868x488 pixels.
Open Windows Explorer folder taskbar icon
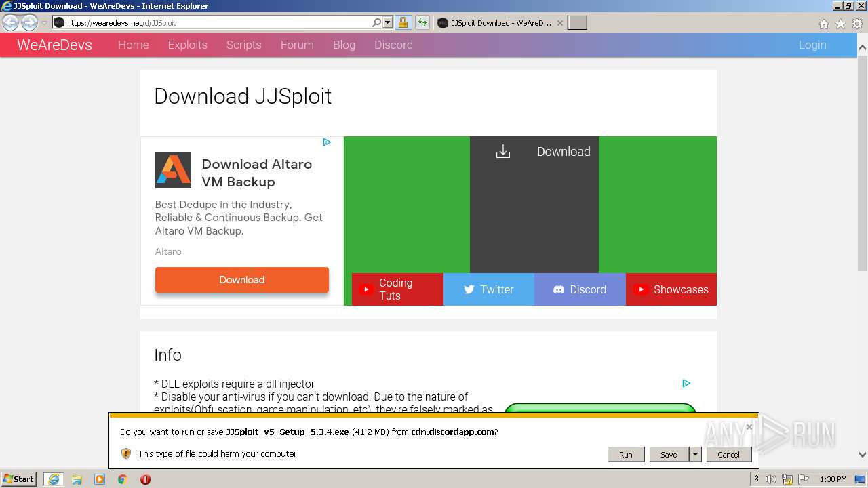point(77,479)
